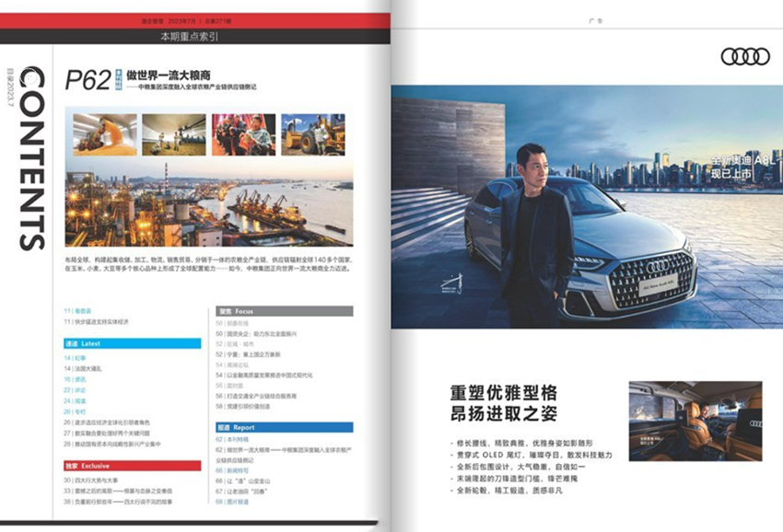Open the Audi interior rear-seat photo
This screenshot has height=532, width=783.
click(695, 421)
